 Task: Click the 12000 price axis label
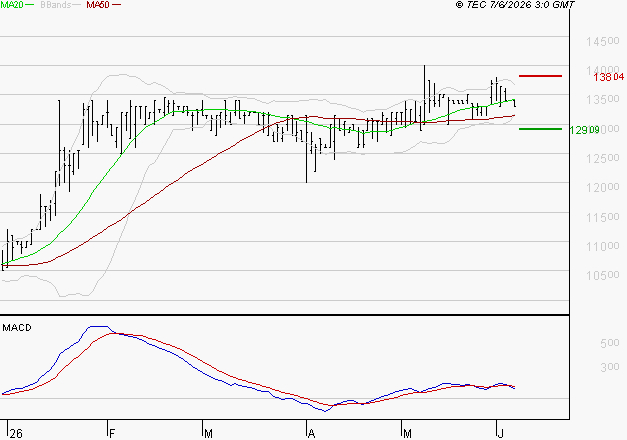603,187
